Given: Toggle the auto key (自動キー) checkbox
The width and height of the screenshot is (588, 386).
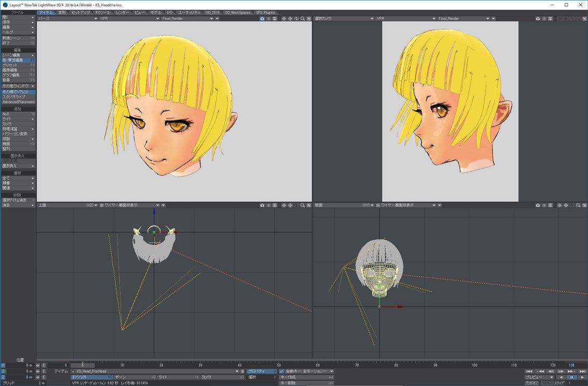Looking at the screenshot, I should point(282,371).
